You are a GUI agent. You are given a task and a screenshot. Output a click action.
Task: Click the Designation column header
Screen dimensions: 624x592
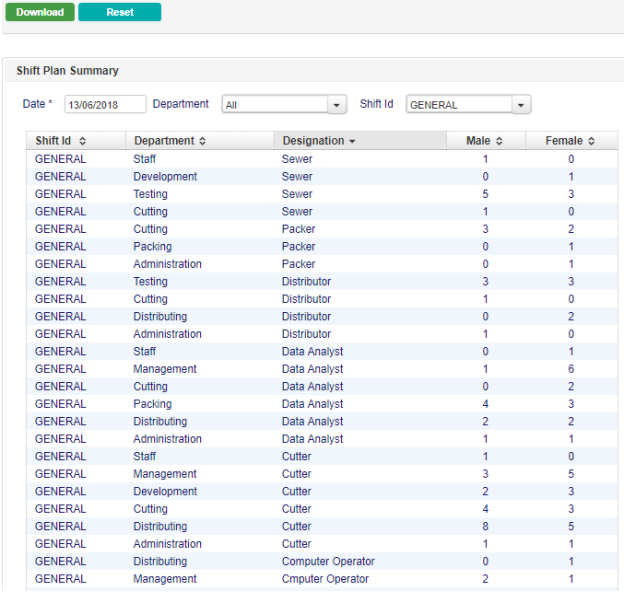[x=313, y=141]
